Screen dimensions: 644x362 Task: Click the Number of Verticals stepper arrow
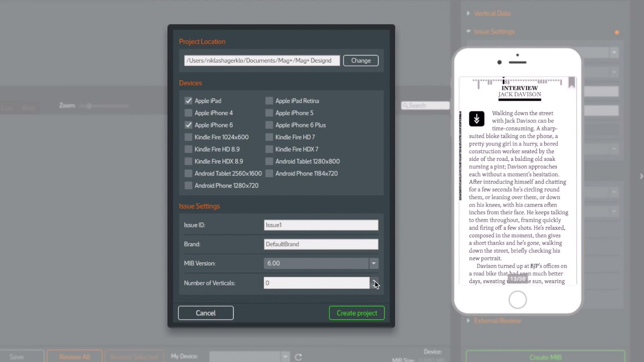click(x=374, y=282)
